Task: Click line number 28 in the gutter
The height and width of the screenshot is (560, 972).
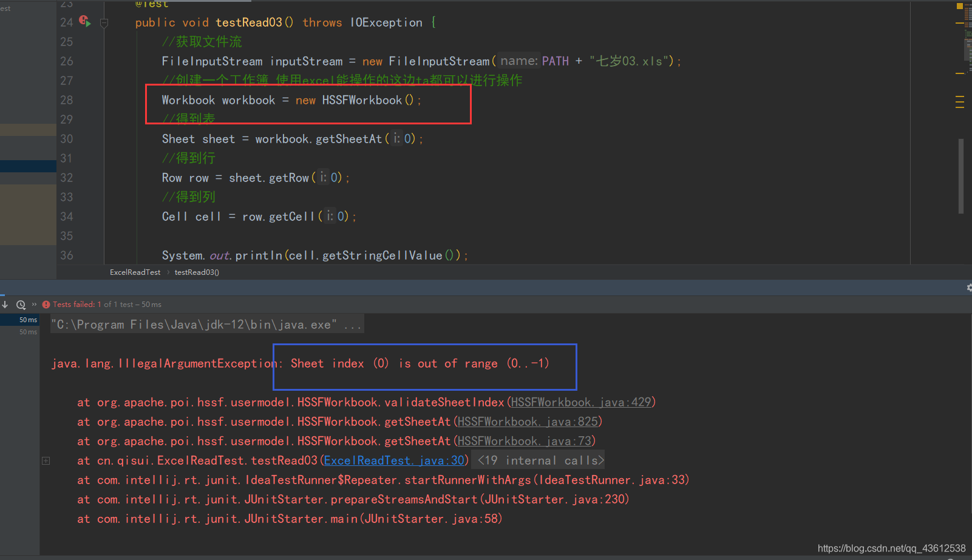Action: 67,100
